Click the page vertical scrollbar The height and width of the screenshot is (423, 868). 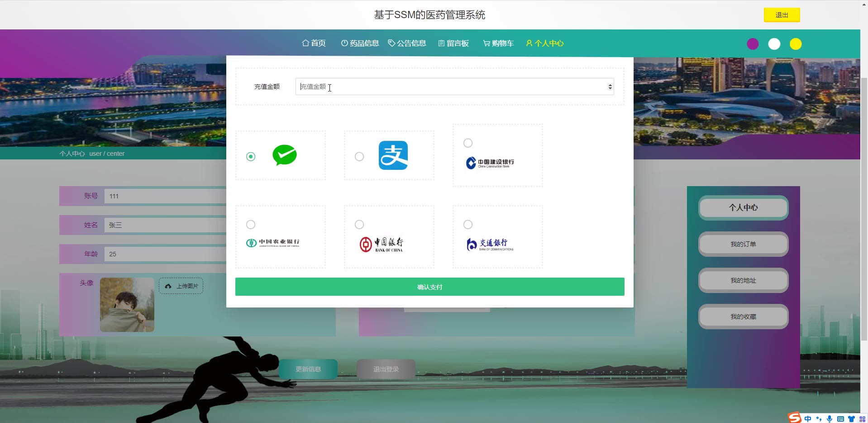864,208
